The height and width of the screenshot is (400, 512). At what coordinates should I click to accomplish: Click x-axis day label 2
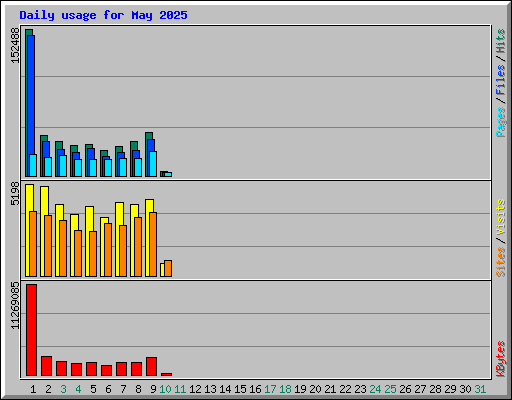pos(48,389)
